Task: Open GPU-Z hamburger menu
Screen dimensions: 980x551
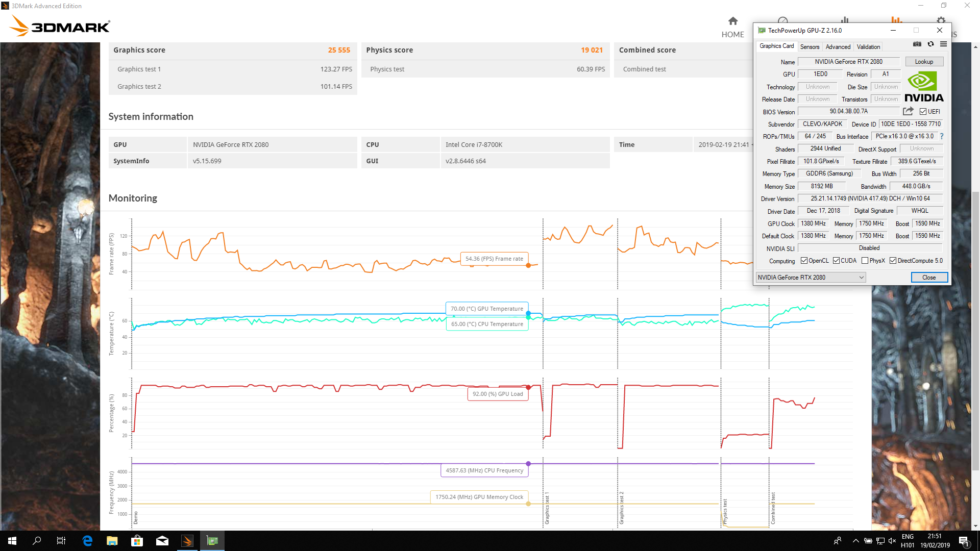Action: [x=943, y=44]
